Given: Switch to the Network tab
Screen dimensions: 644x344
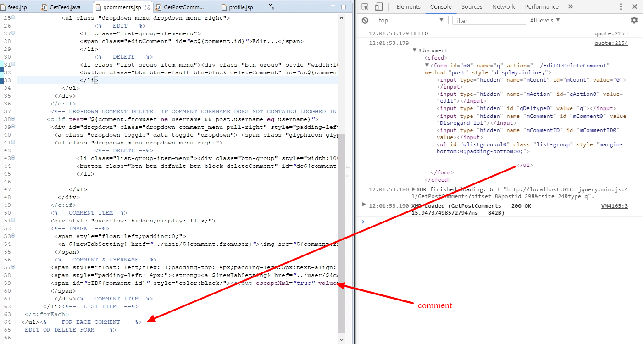Looking at the screenshot, I should [x=504, y=6].
